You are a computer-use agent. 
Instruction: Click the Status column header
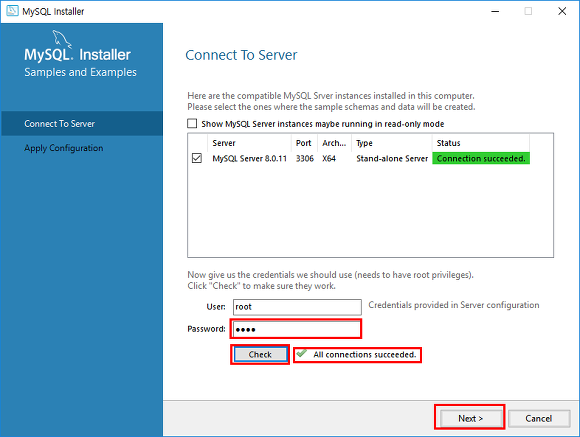click(x=481, y=143)
